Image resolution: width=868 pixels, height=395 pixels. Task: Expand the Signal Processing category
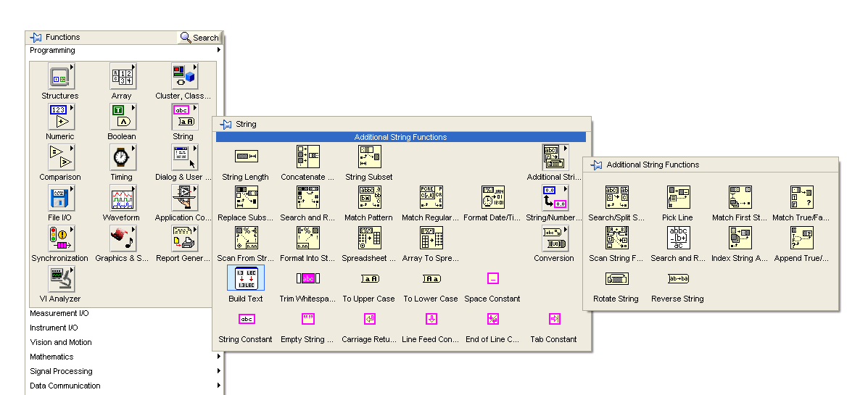pyautogui.click(x=124, y=371)
